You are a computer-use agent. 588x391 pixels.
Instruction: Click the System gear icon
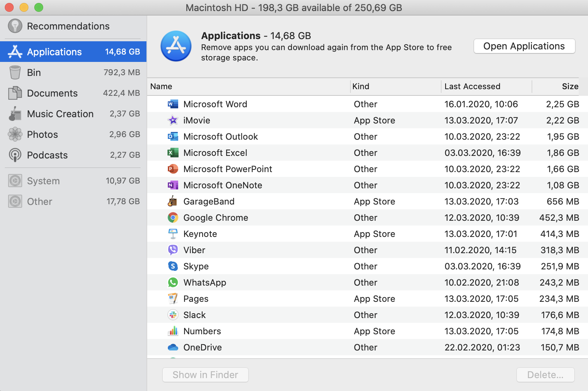(x=15, y=181)
